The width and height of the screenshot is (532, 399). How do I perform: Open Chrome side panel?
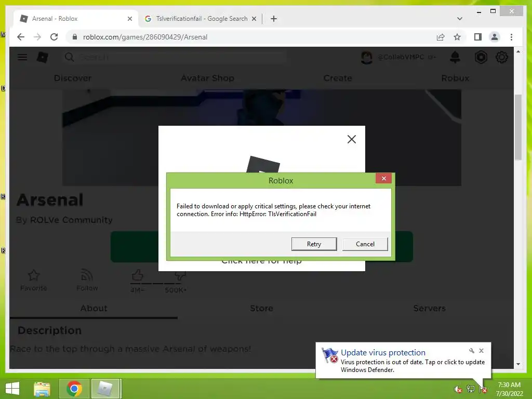[478, 37]
